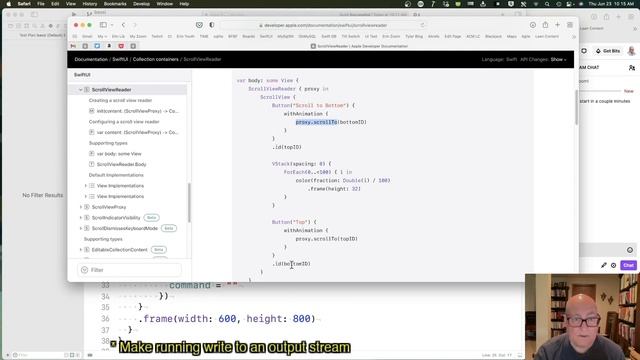Open sidebar options dropdown arrow
Image resolution: width=640 pixels, height=360 pixels.
tap(111, 25)
